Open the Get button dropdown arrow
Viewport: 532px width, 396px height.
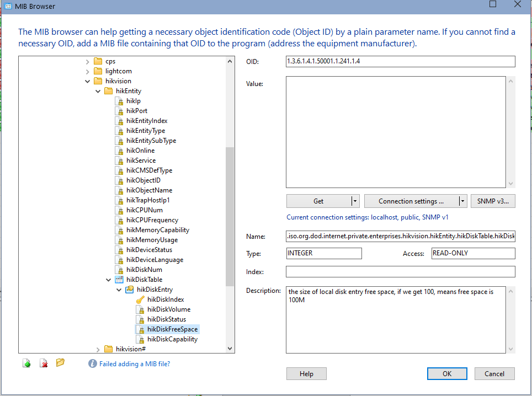[355, 201]
